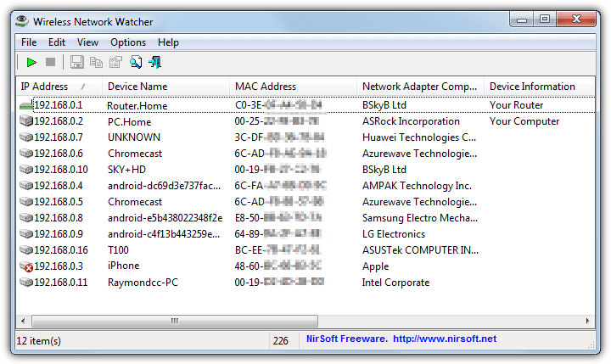Select the android-c4f13b443259e... device name
Image resolution: width=611 pixels, height=364 pixels.
coord(164,234)
